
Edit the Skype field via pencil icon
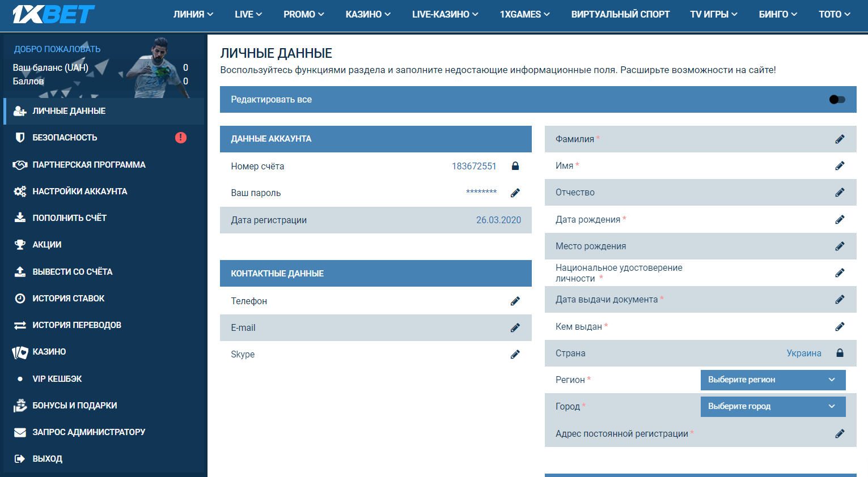(x=515, y=355)
